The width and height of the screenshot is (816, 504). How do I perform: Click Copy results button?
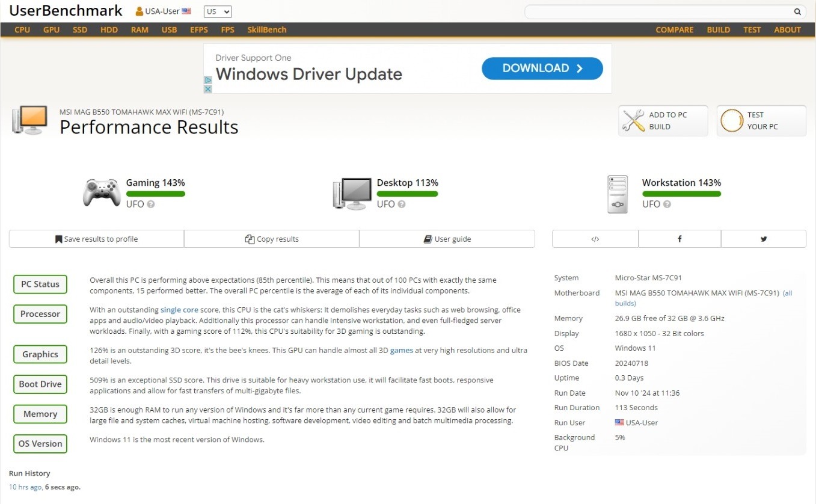(x=272, y=239)
